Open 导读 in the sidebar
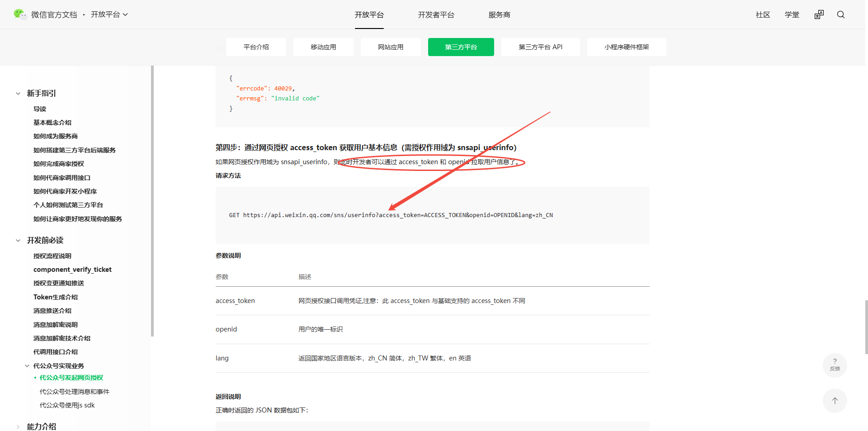This screenshot has width=868, height=431. tap(40, 109)
